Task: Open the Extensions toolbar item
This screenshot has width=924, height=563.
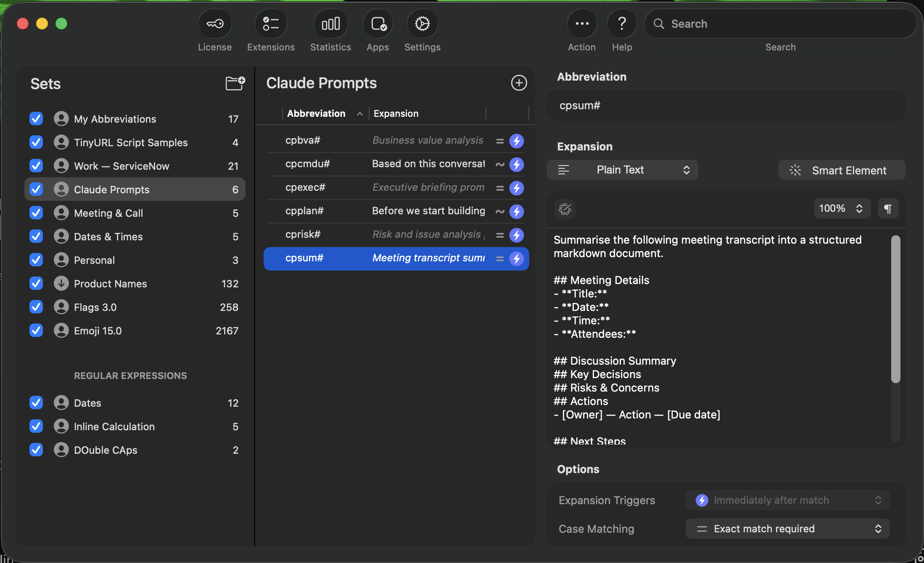Action: point(271,24)
